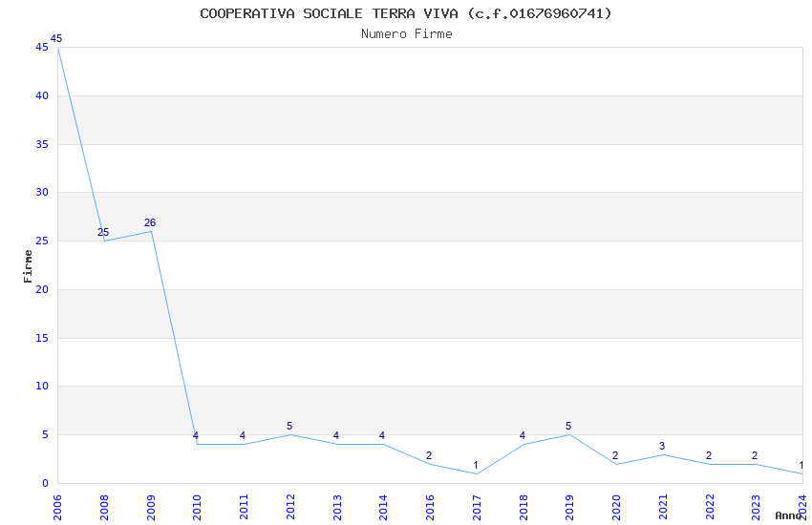Click the y-axis value 5

pos(46,434)
